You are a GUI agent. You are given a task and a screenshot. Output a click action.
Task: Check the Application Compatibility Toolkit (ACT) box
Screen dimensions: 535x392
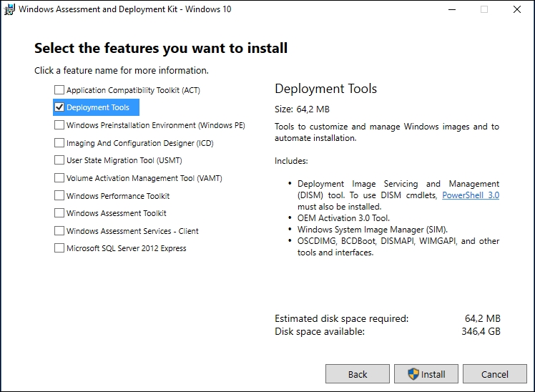[59, 90]
